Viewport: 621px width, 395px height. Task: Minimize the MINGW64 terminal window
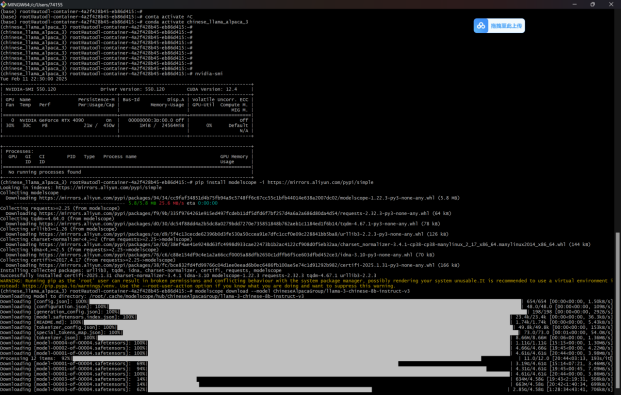[x=574, y=4]
